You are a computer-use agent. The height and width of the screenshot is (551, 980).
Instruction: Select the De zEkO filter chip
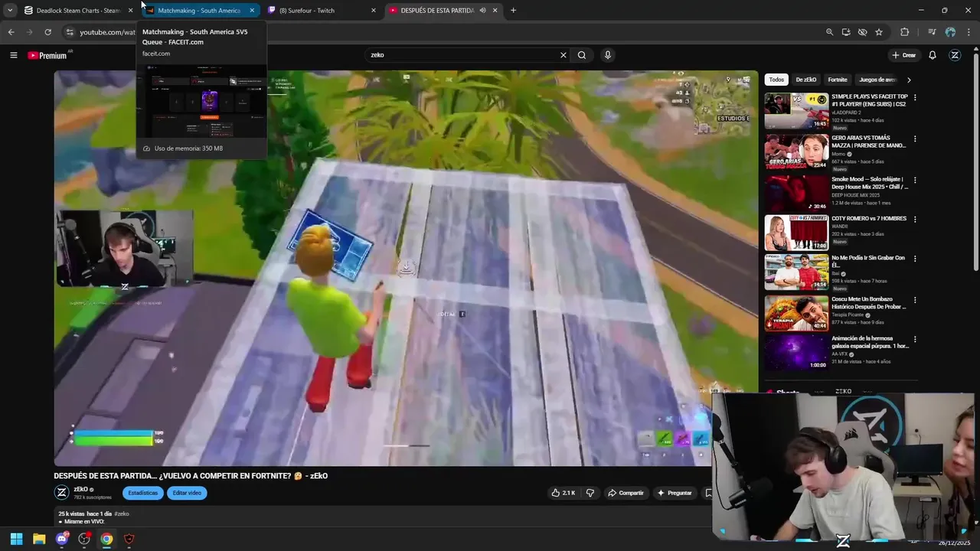[805, 80]
